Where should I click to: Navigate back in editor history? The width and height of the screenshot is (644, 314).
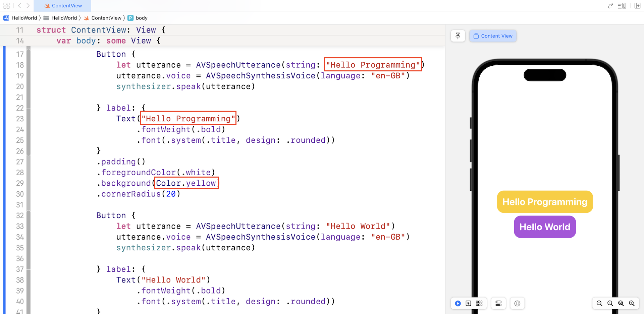point(19,6)
